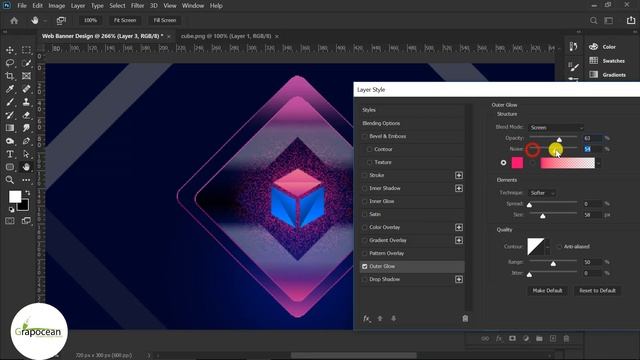640x360 pixels.
Task: Enable the Drop Shadow checkbox
Action: tap(364, 279)
